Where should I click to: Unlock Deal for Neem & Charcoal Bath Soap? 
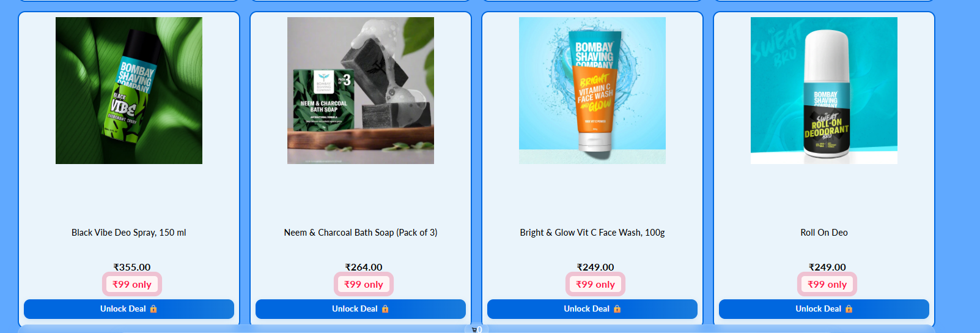pos(361,309)
